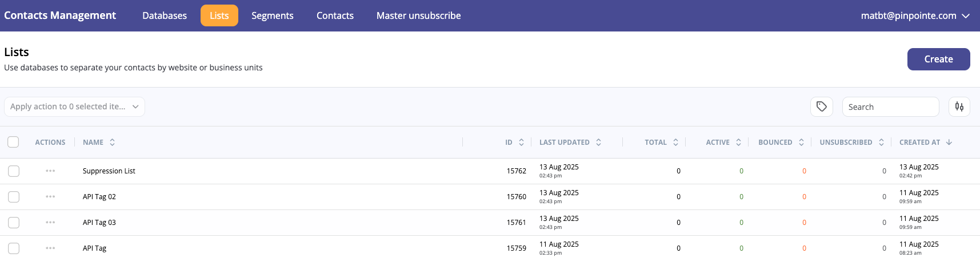Sort by Name column arrows

pyautogui.click(x=113, y=143)
